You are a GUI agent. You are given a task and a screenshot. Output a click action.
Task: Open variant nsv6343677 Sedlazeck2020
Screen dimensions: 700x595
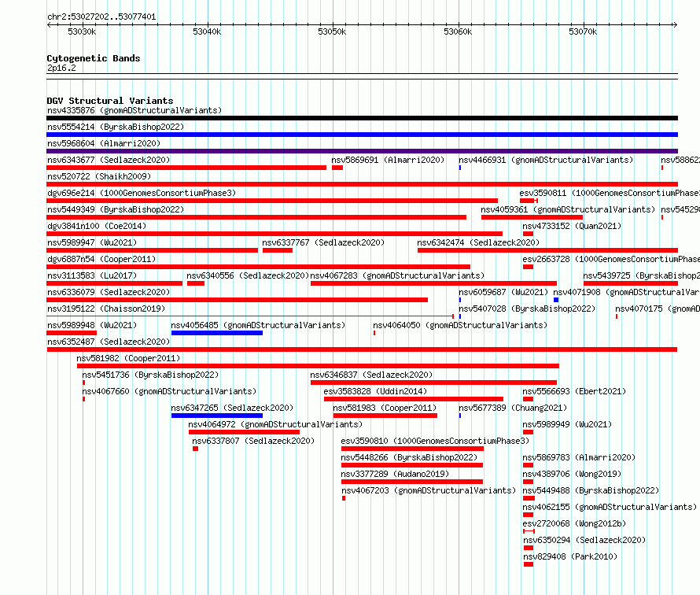[109, 160]
